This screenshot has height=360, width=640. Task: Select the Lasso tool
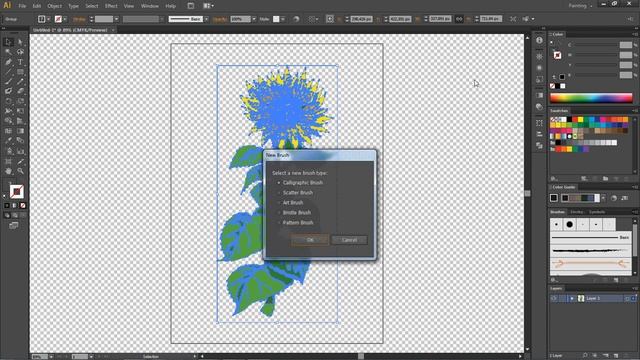pos(20,52)
